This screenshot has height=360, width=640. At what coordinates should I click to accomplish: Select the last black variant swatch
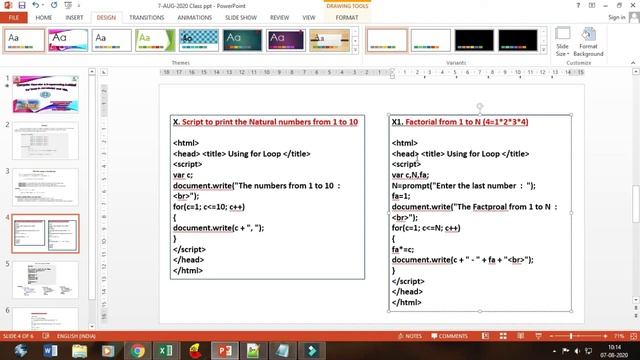(518, 40)
